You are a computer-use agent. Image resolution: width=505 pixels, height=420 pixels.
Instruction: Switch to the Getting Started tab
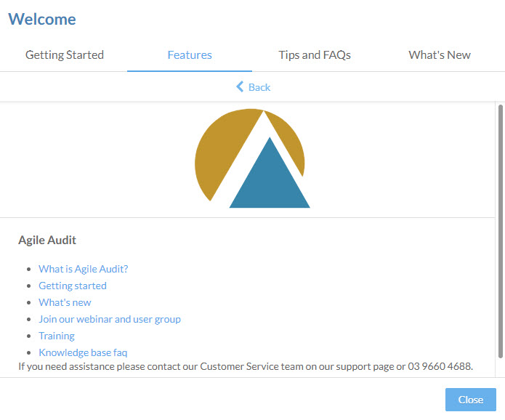[65, 55]
